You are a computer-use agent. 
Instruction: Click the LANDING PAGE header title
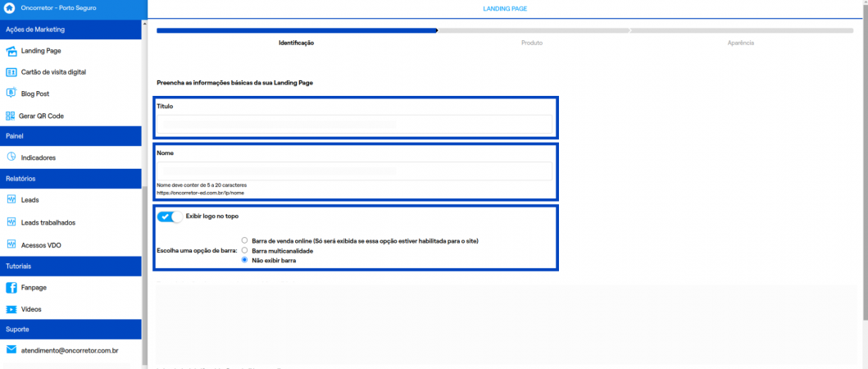(x=505, y=9)
